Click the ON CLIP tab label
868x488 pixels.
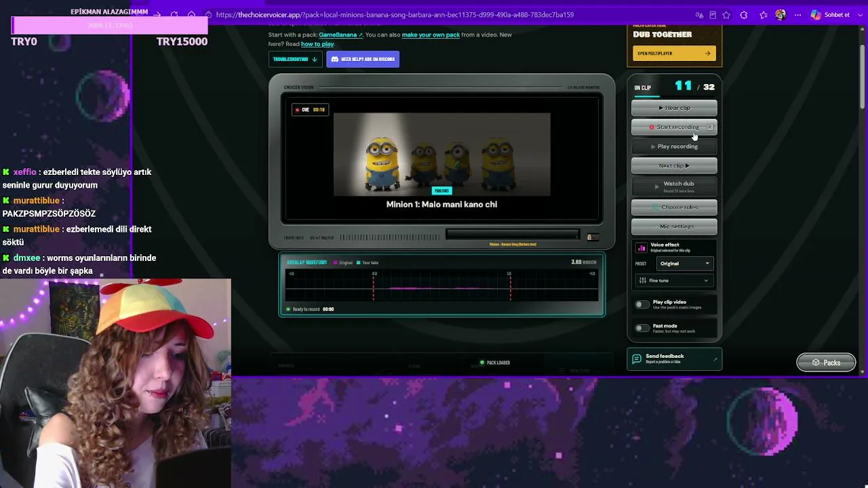[642, 88]
